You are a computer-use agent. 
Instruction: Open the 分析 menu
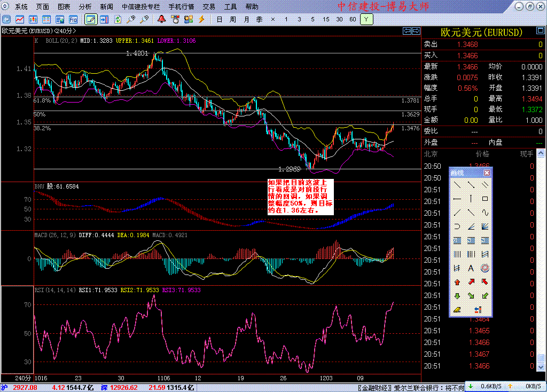85,6
